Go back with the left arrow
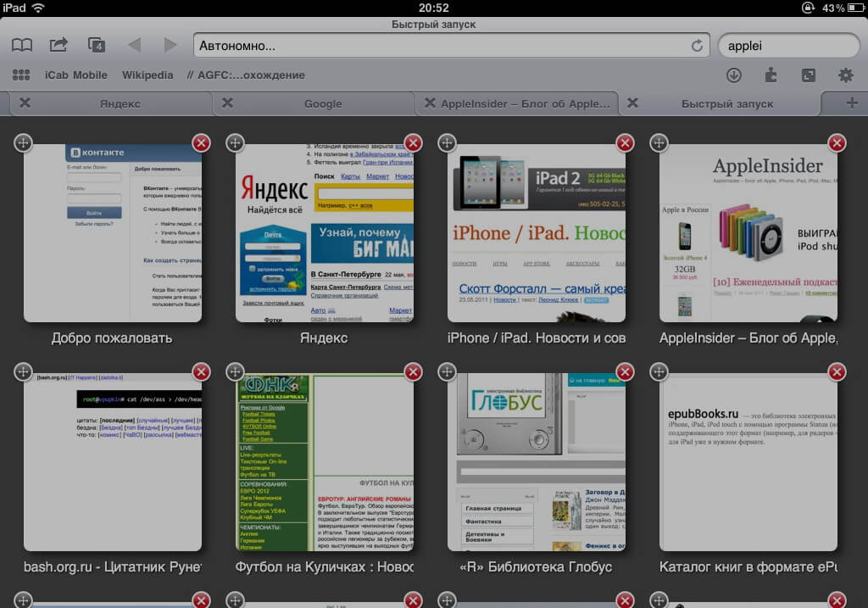Viewport: 868px width, 608px height. click(135, 45)
